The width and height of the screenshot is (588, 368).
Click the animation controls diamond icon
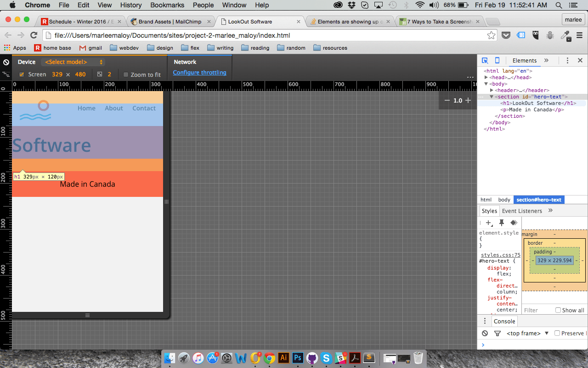[x=514, y=223]
